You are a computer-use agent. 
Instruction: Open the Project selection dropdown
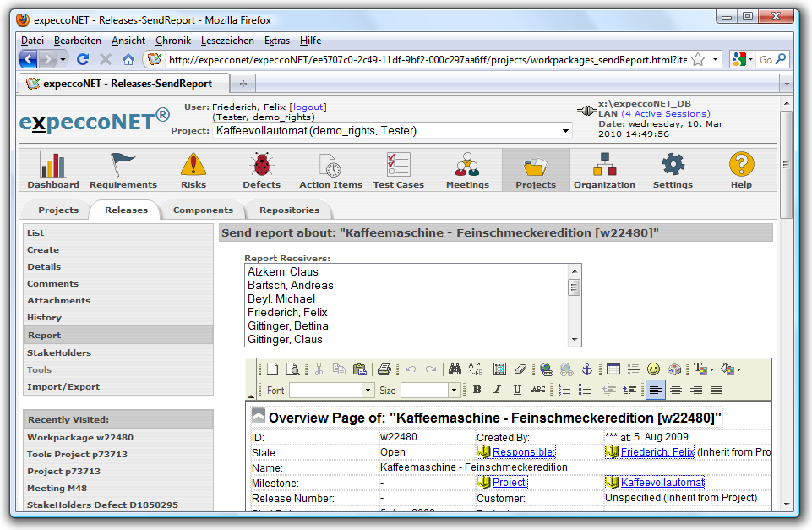pyautogui.click(x=565, y=131)
